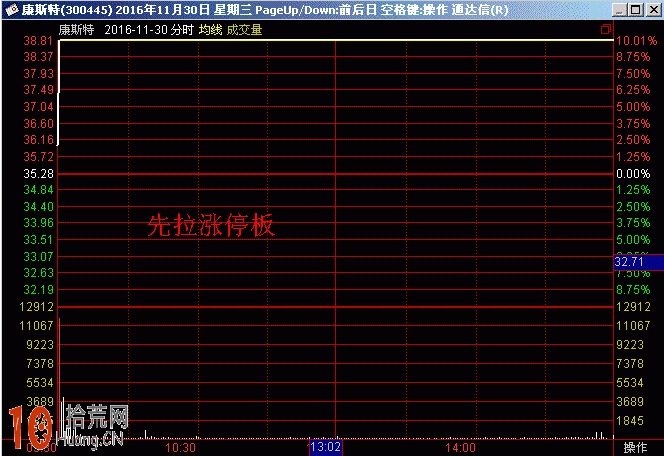This screenshot has width=664, height=456.
Task: Click the highlighted 13:02 time marker
Action: pos(325,447)
